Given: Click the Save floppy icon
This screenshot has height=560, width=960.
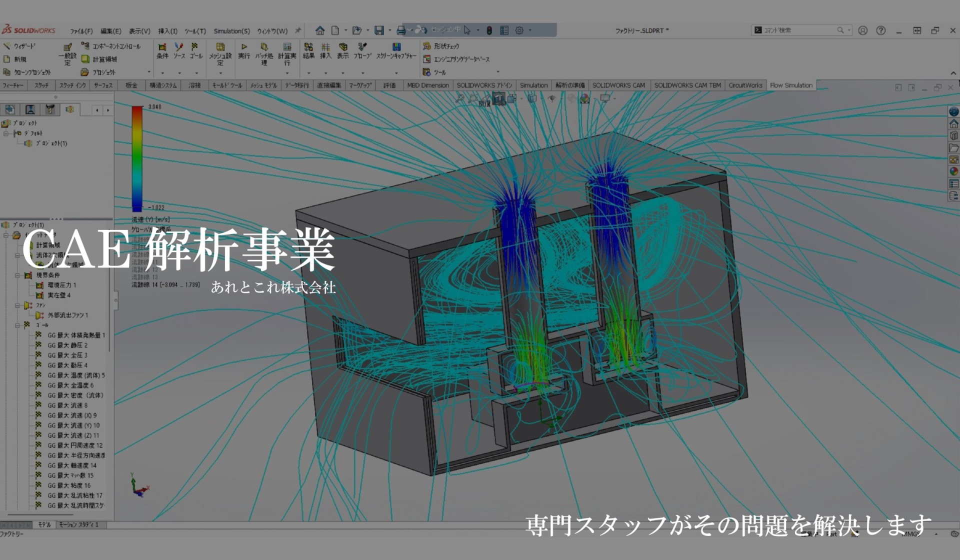Looking at the screenshot, I should pos(379,30).
